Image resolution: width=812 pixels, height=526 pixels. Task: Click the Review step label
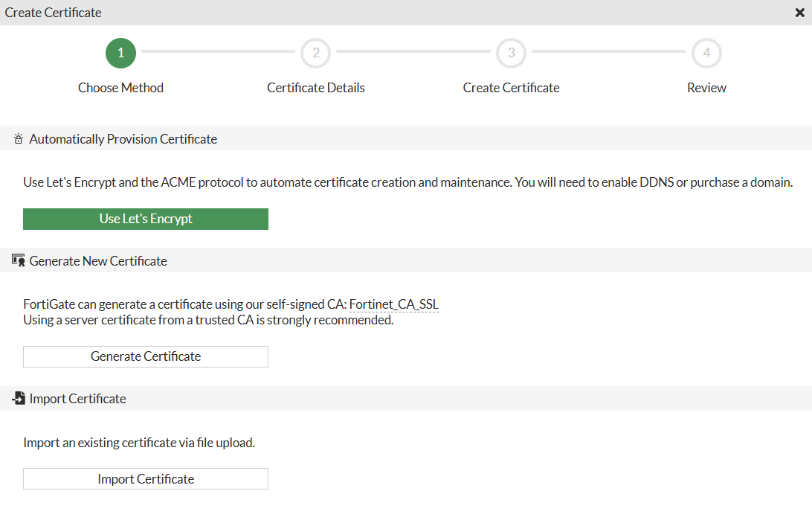coord(706,88)
